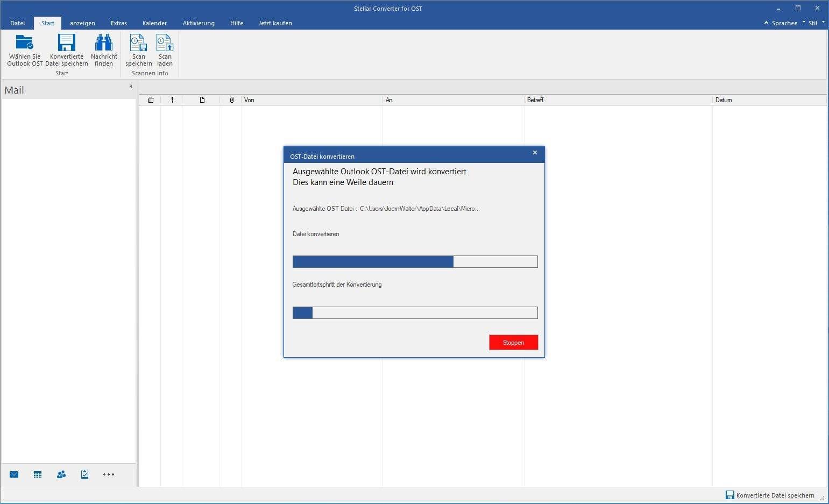Image resolution: width=829 pixels, height=504 pixels.
Task: Open Nachricht finden binoculars tool
Action: coord(104,43)
